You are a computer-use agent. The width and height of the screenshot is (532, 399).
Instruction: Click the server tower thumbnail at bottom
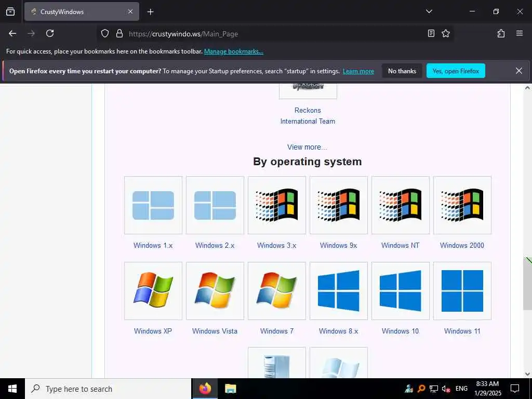[276, 363]
